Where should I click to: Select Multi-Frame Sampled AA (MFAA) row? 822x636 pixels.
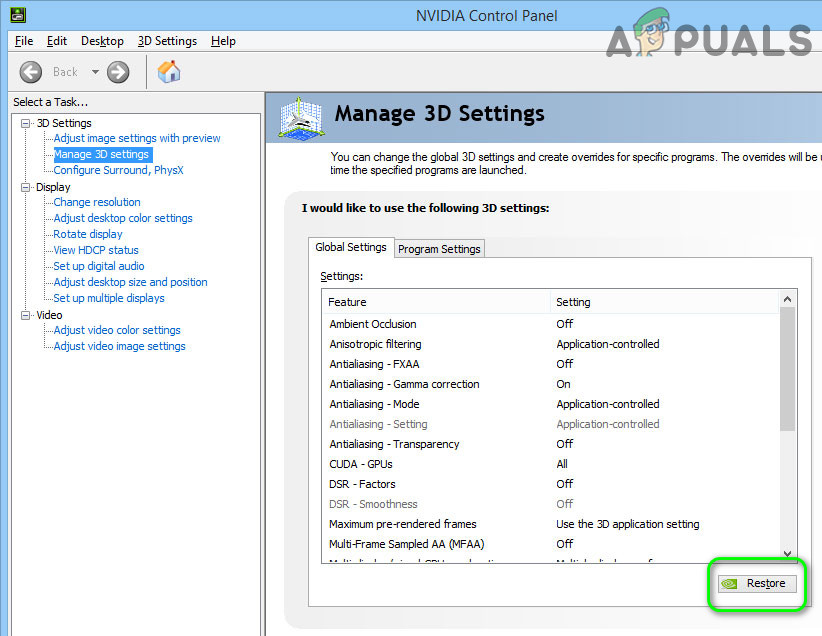(550, 544)
